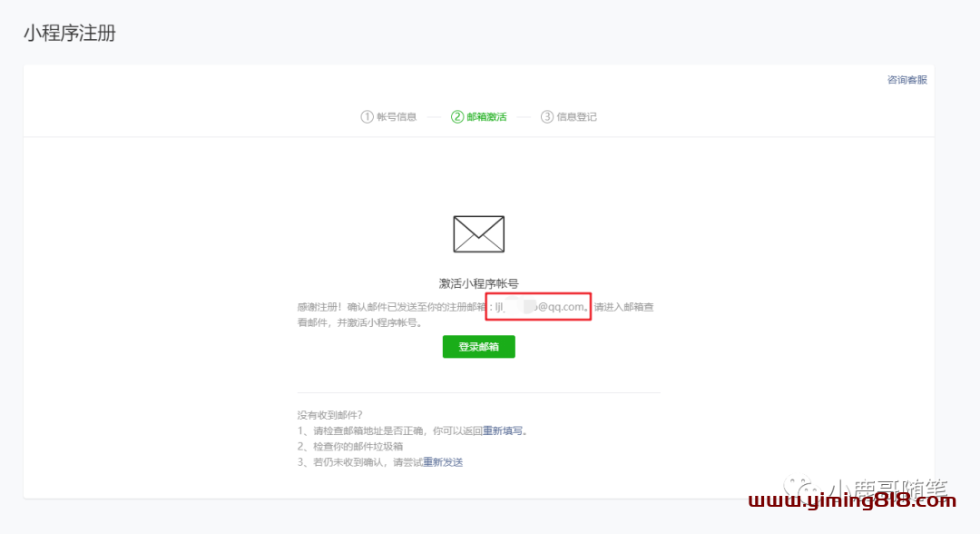Click the circled number 3 step icon
980x534 pixels.
tap(547, 117)
